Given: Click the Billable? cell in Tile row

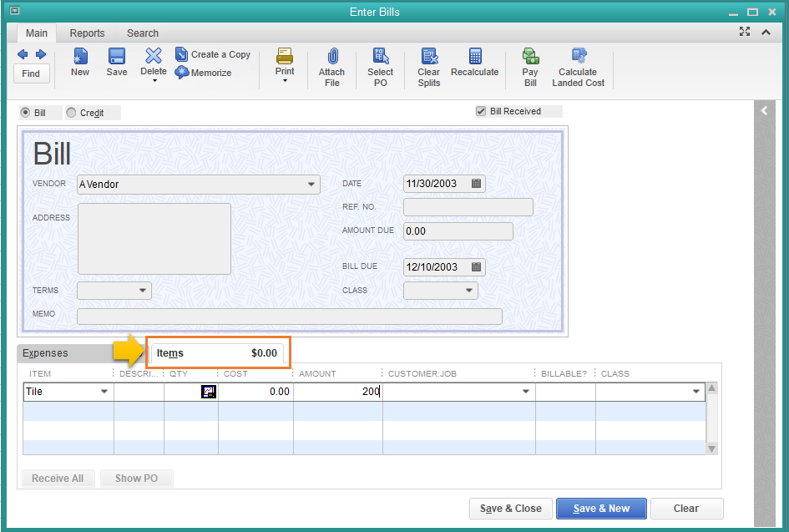Looking at the screenshot, I should point(565,392).
